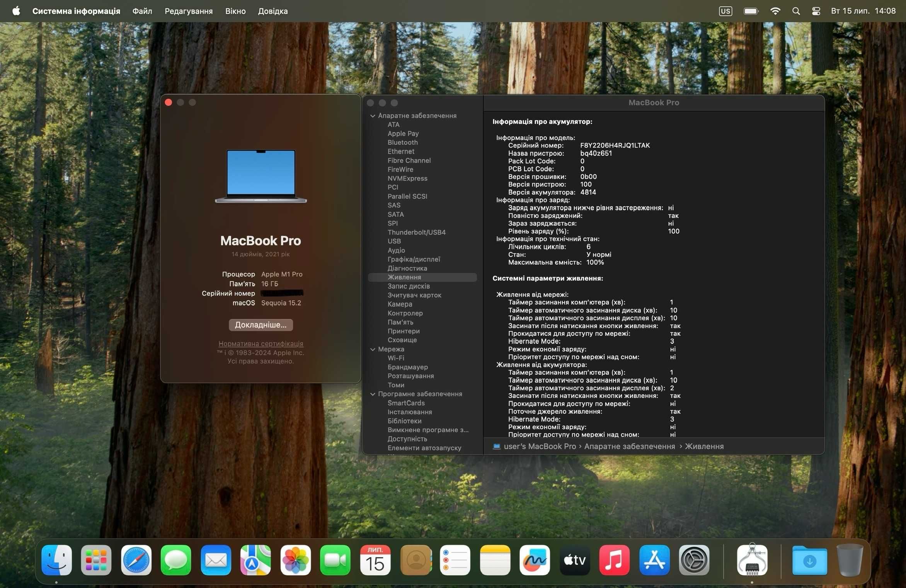This screenshot has width=906, height=588.
Task: Open Launchpad in the Dock
Action: click(96, 560)
